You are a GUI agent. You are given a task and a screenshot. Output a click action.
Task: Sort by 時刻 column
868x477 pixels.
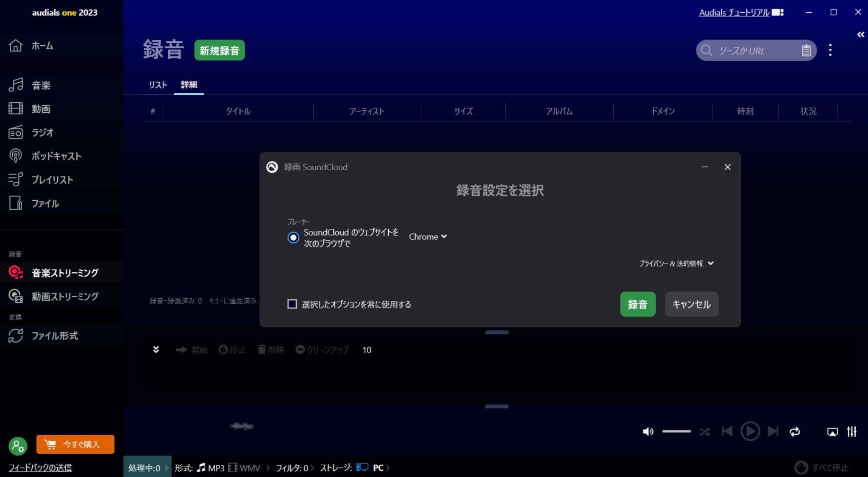(x=745, y=111)
